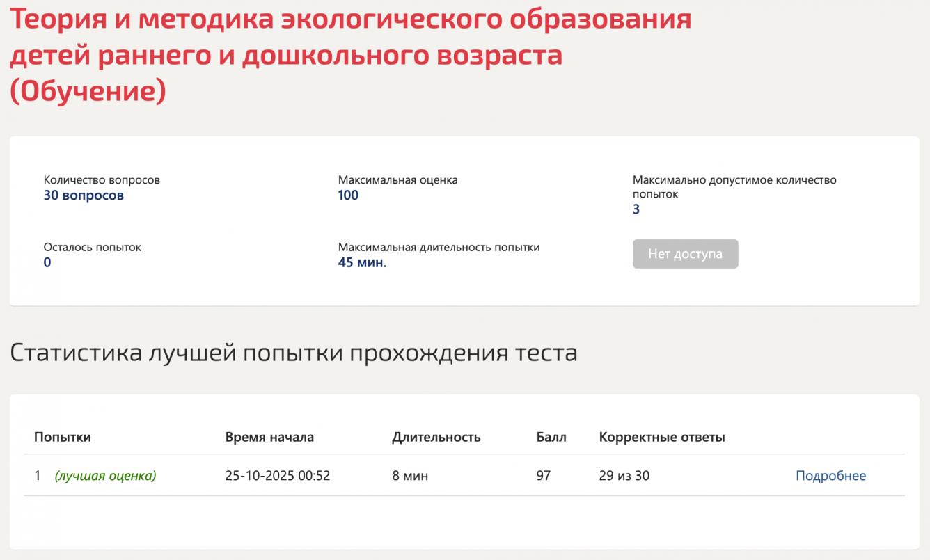Click the "Количество вопросов" label
This screenshot has height=560, width=930.
102,180
